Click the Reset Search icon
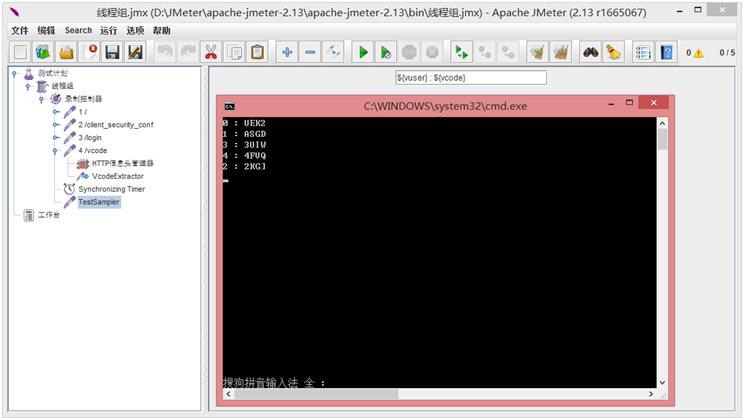The image size is (744, 420). [x=614, y=52]
